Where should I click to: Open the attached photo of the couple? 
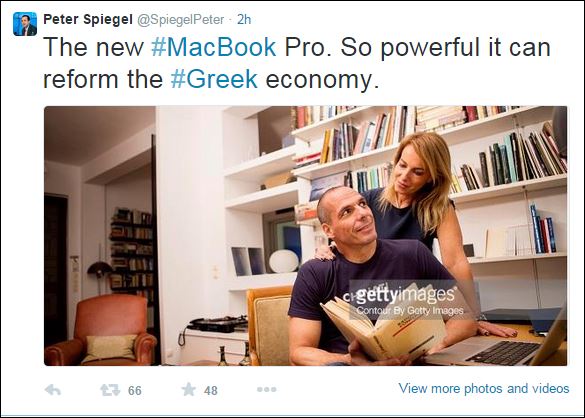pyautogui.click(x=306, y=236)
